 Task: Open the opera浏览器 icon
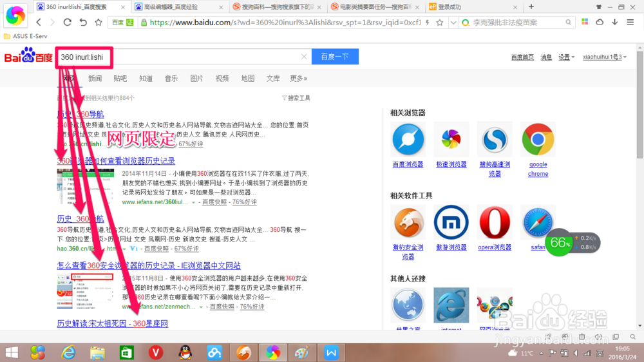point(495,223)
